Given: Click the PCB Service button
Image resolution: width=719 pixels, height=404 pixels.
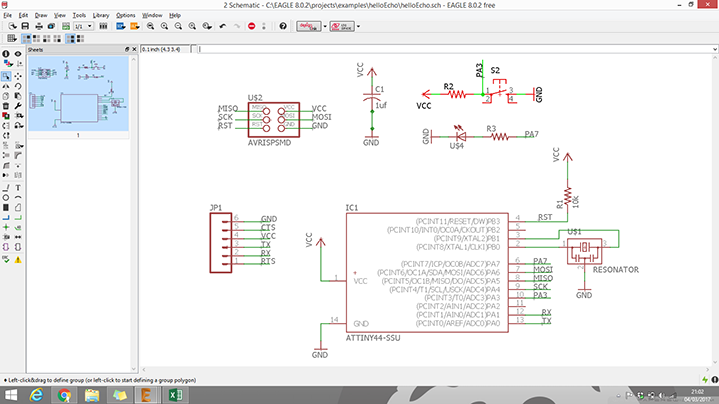Looking at the screenshot, I should point(342,26).
